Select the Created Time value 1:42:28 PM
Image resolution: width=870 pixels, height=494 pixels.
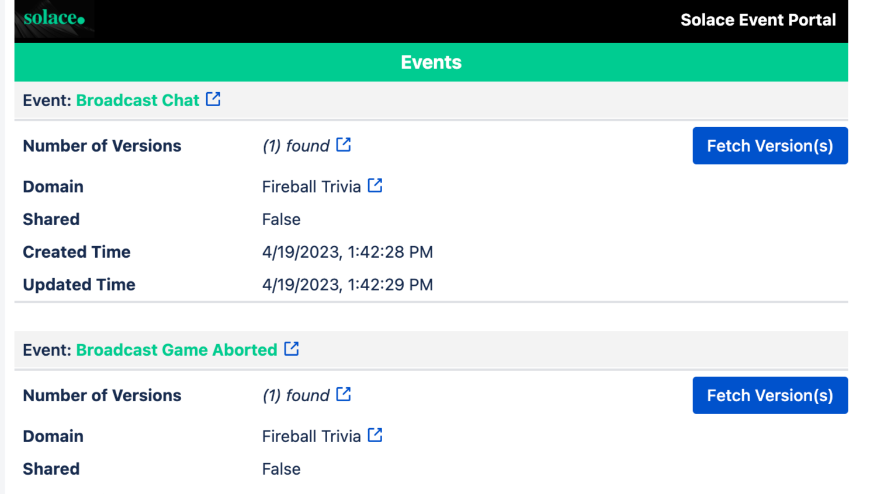[347, 252]
